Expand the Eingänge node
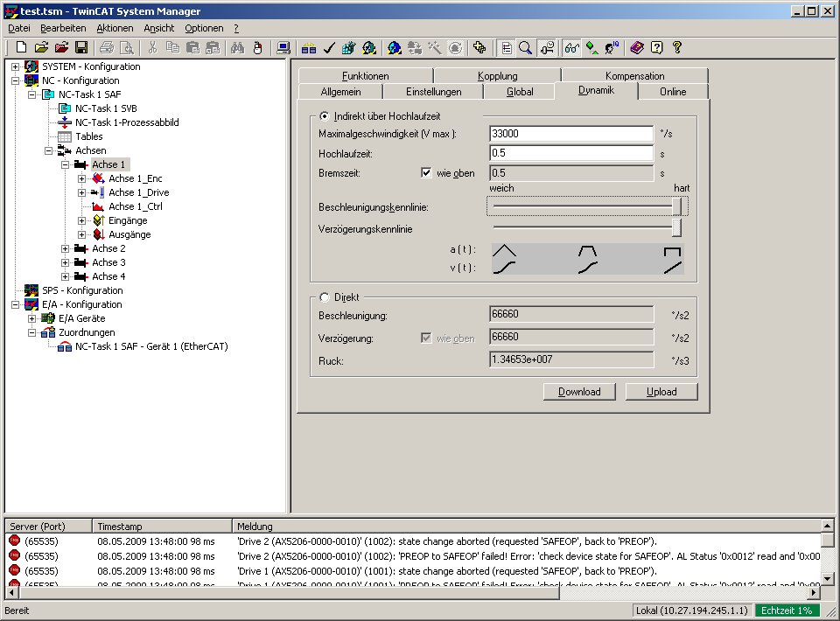840x621 pixels. pyautogui.click(x=82, y=220)
